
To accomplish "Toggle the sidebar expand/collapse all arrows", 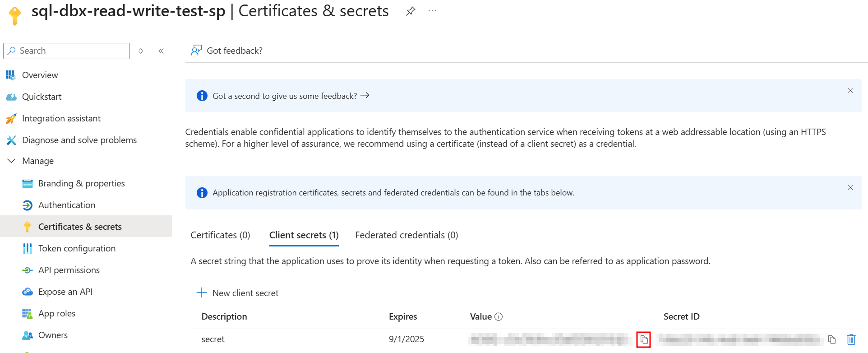I will tap(141, 51).
